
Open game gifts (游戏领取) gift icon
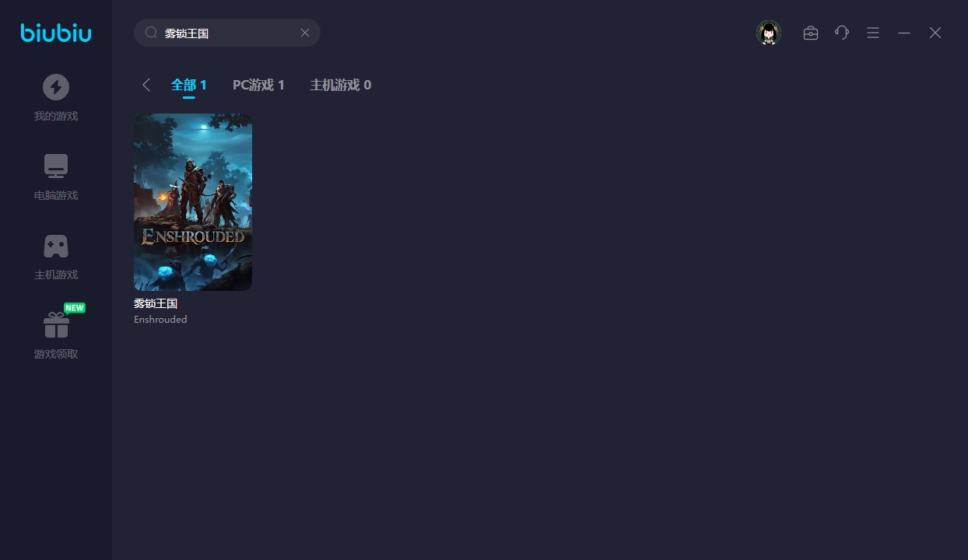pyautogui.click(x=56, y=325)
